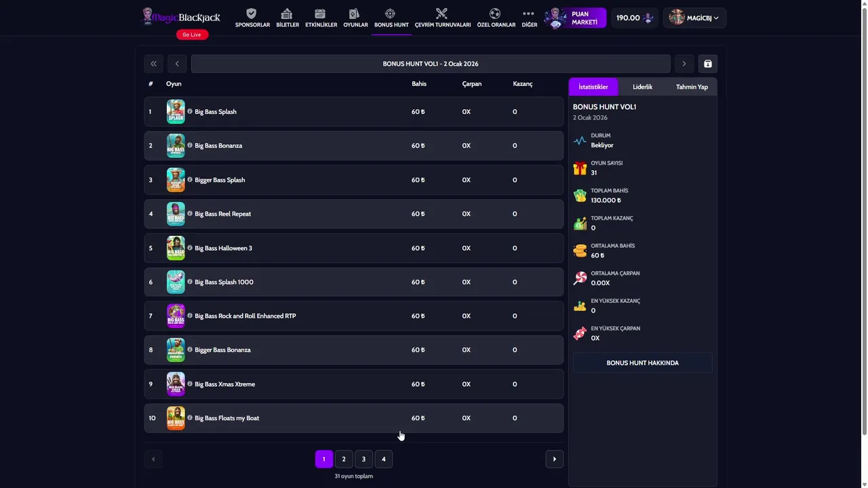
Task: Open the Etkinlikler calendar icon
Action: pos(320,14)
